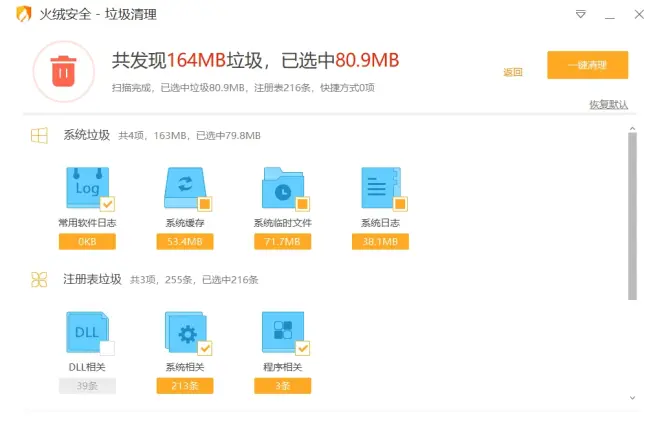This screenshot has height=432, width=660.
Task: Click the 常用软件日志 Log icon
Action: click(x=87, y=187)
